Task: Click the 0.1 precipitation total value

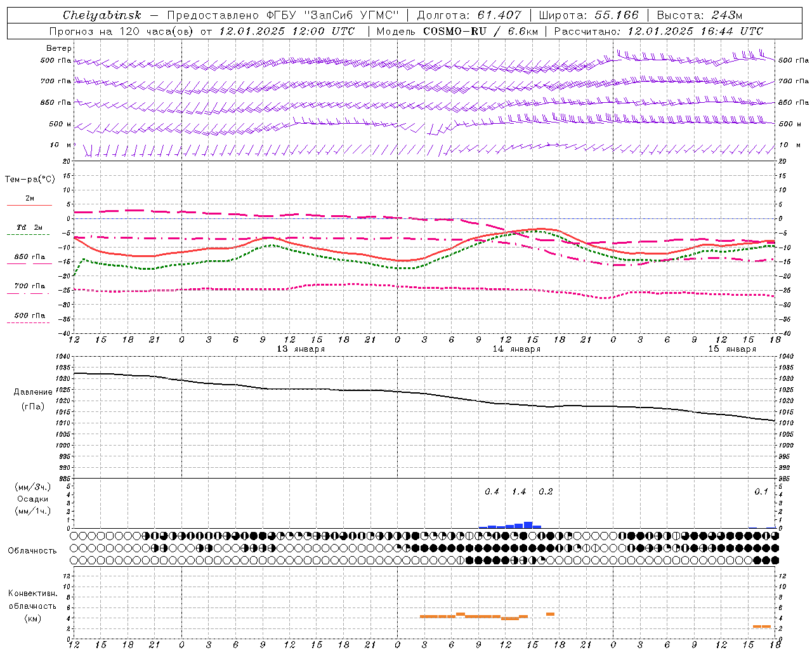Action: pos(761,491)
